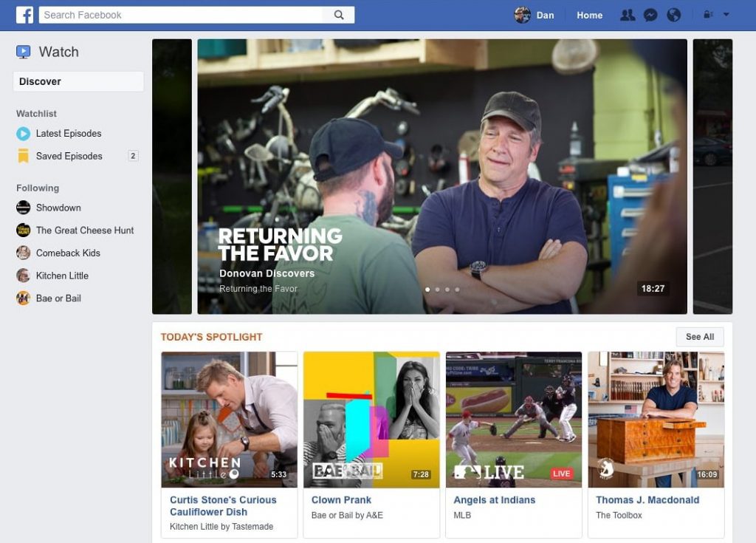
Task: Check Notifications globe icon
Action: 673,15
